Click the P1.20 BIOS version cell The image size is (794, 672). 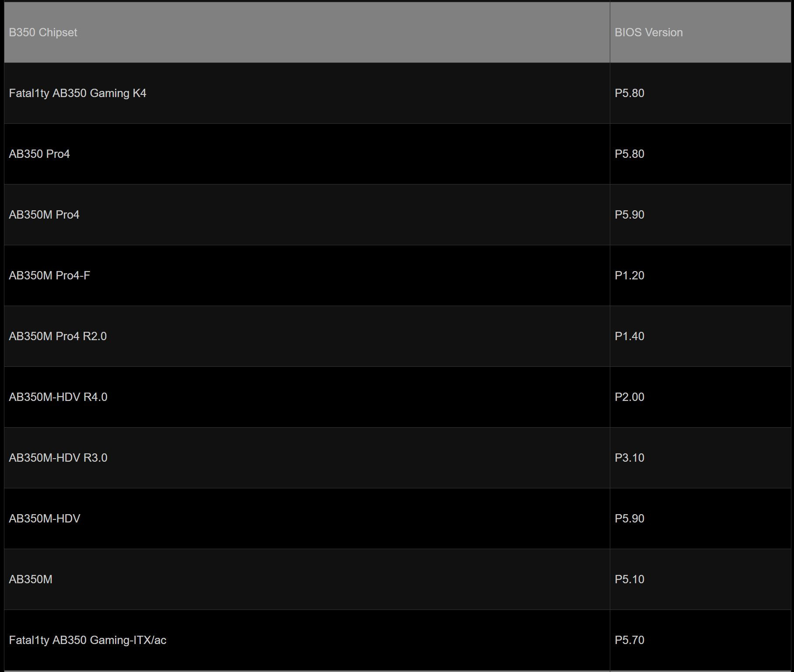629,275
